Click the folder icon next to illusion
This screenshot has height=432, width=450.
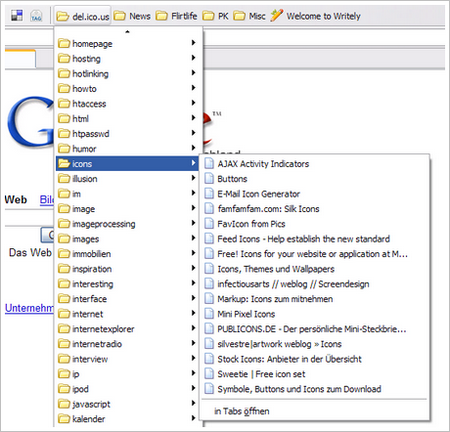(64, 178)
